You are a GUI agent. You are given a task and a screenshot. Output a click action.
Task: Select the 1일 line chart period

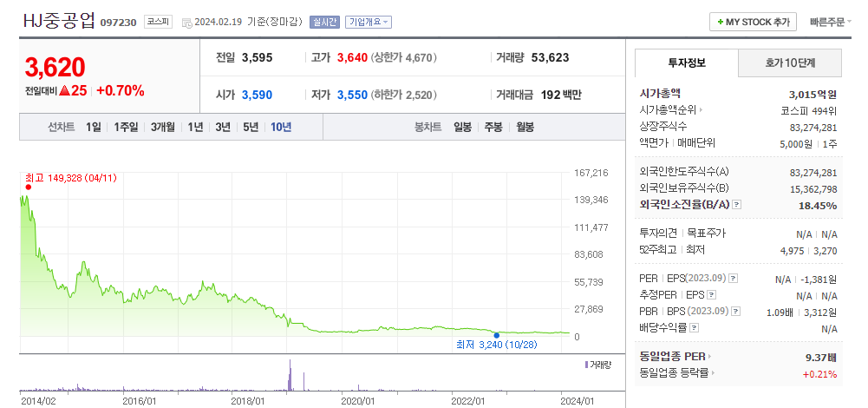coord(94,127)
